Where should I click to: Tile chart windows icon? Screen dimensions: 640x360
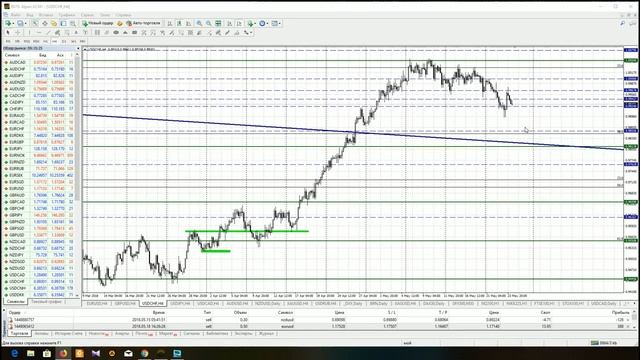point(218,23)
